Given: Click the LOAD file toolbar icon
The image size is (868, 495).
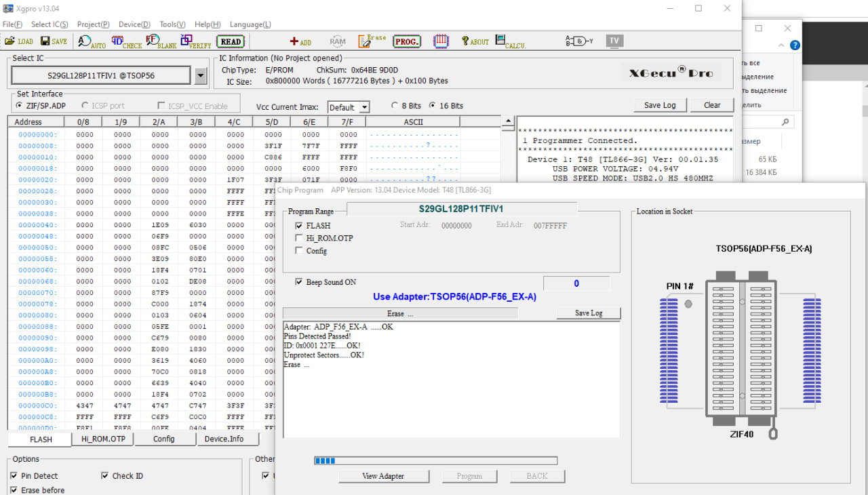Looking at the screenshot, I should coord(18,41).
